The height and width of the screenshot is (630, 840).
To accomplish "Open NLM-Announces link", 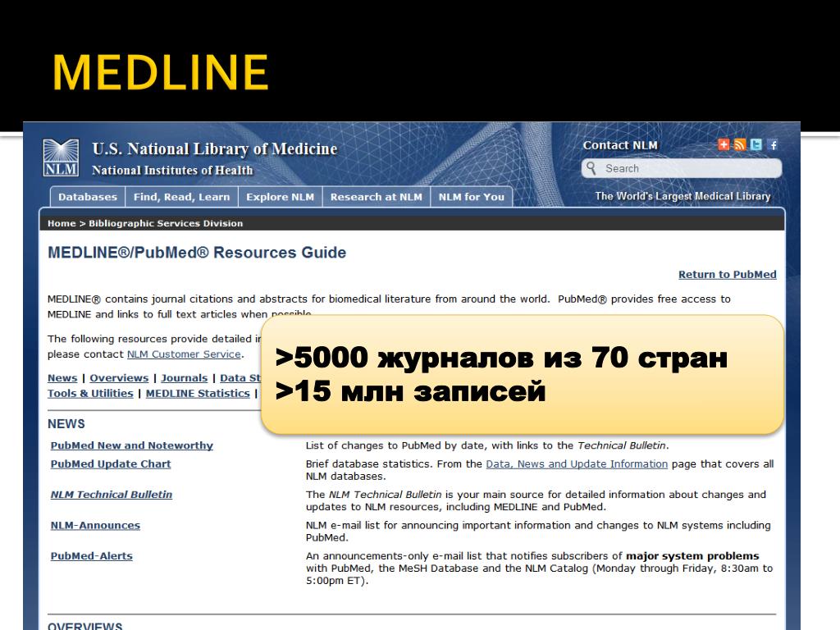I will tap(95, 526).
